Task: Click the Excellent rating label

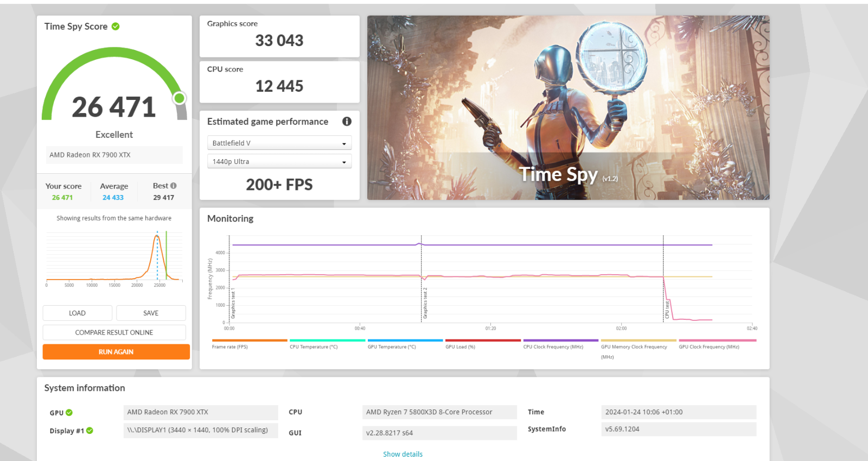Action: 114,135
